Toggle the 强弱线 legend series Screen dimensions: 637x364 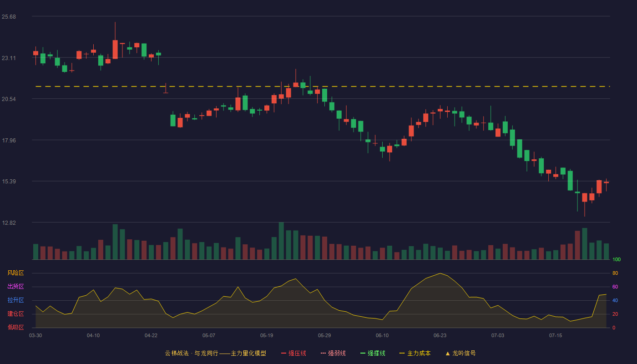click(x=333, y=353)
